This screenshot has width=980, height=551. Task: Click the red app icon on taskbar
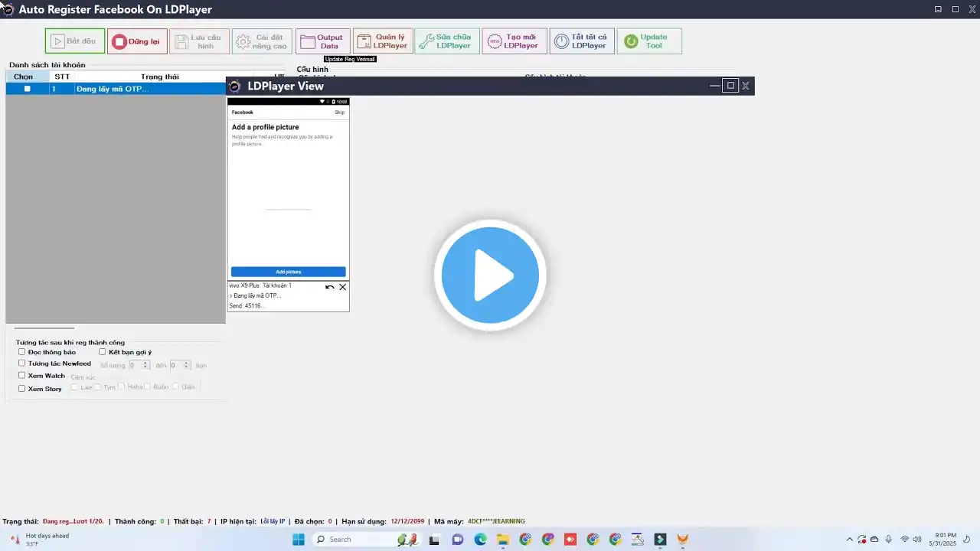click(x=570, y=540)
